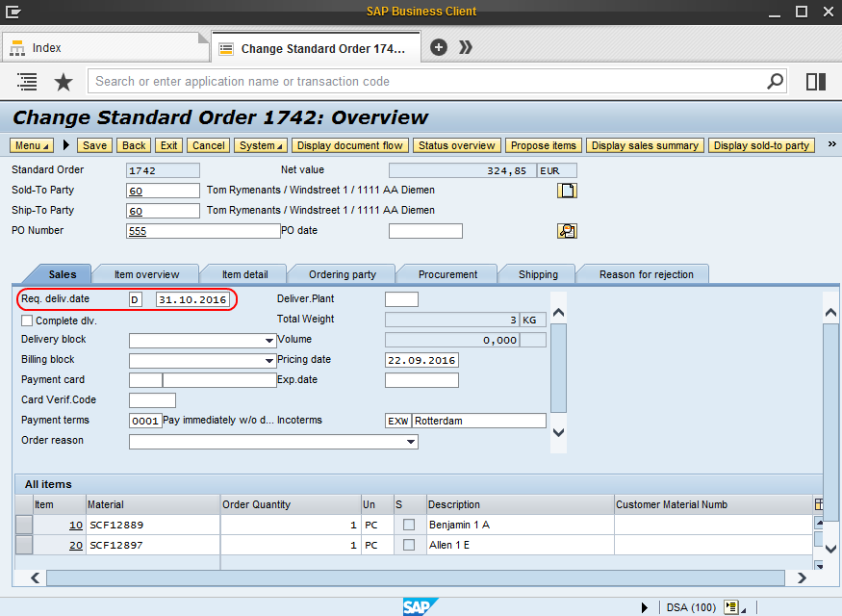Open a new tab with the plus icon

[x=438, y=45]
